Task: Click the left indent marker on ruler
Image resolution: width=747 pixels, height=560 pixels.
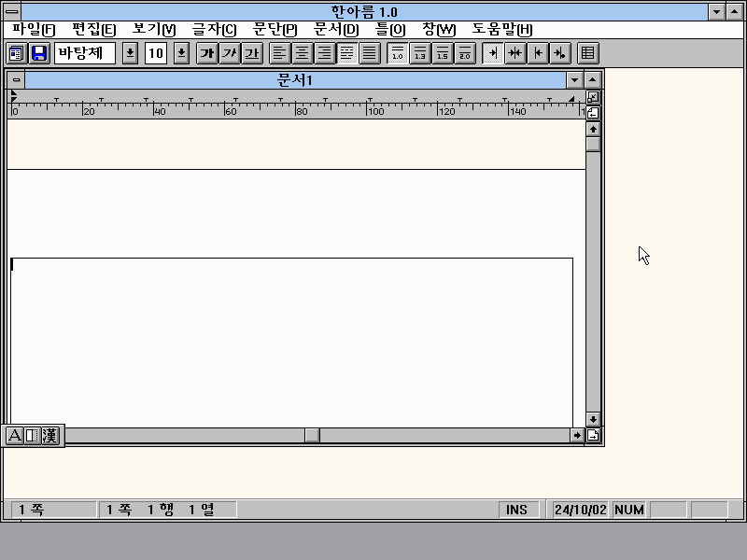Action: click(x=14, y=96)
